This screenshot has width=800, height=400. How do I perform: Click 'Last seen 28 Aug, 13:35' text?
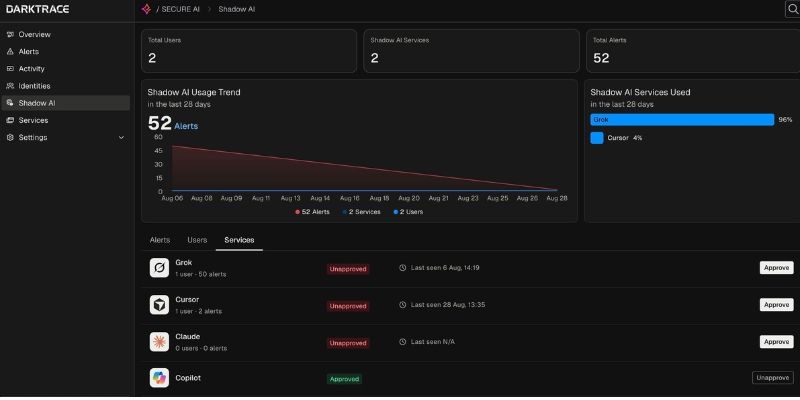pos(448,305)
